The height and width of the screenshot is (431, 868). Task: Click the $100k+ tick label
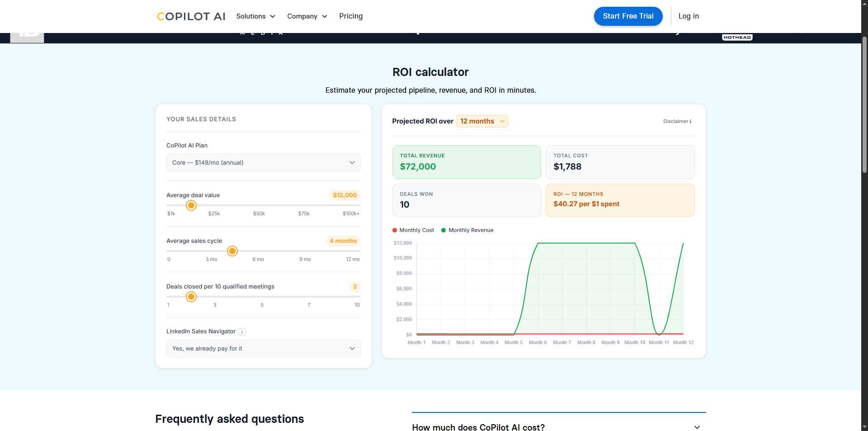351,213
